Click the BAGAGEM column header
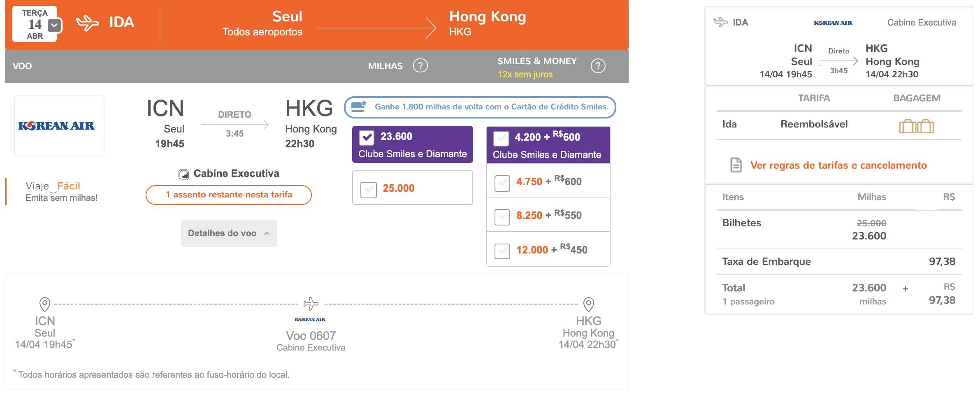 [x=917, y=98]
